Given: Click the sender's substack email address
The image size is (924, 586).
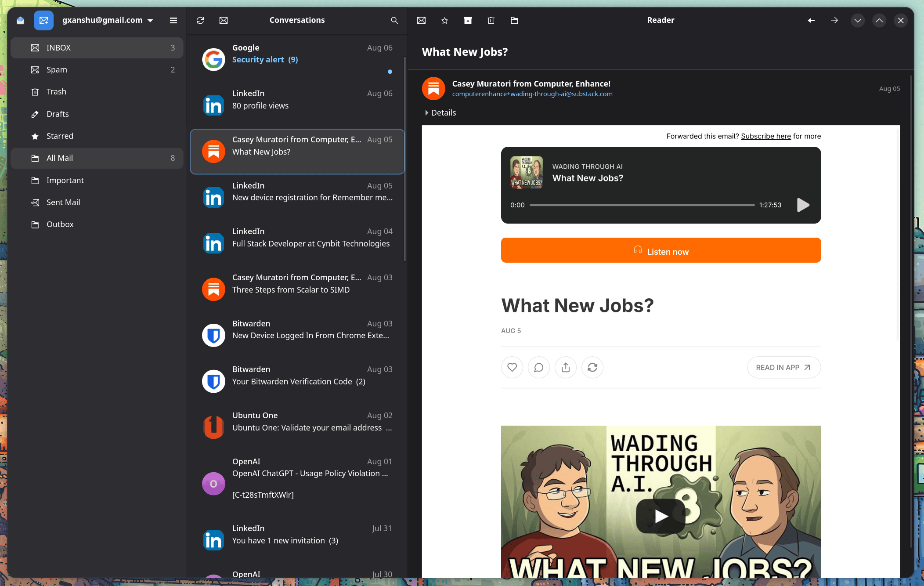Looking at the screenshot, I should click(532, 94).
